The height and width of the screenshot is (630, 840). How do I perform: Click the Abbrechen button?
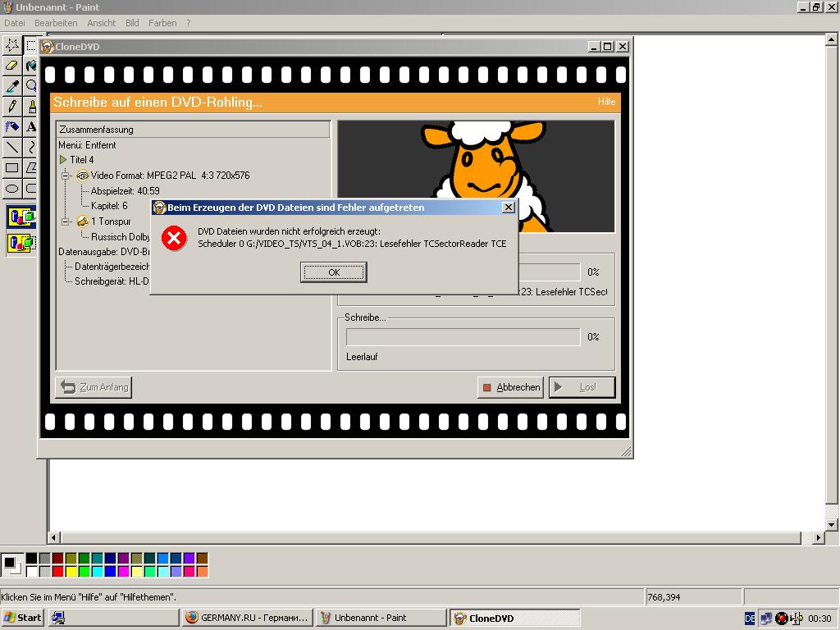(x=510, y=387)
